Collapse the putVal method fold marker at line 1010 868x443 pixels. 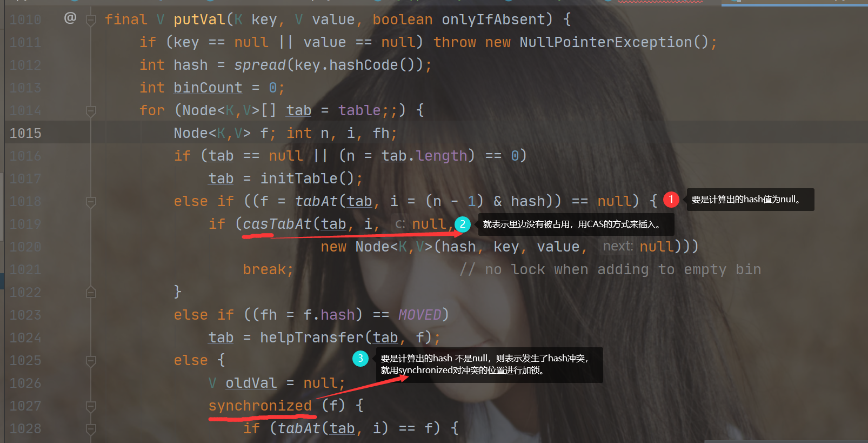click(91, 20)
